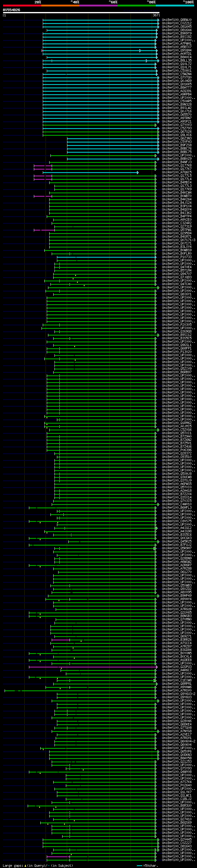Image resolution: width=197 pixels, height=868 pixels.
Task: Click the cyan alignment bar for P10733
Action: pos(107,257)
